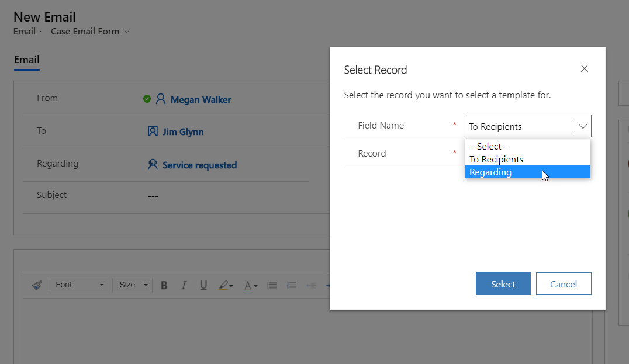Click the verified green check beside Megan Walker
629x364 pixels.
(147, 98)
